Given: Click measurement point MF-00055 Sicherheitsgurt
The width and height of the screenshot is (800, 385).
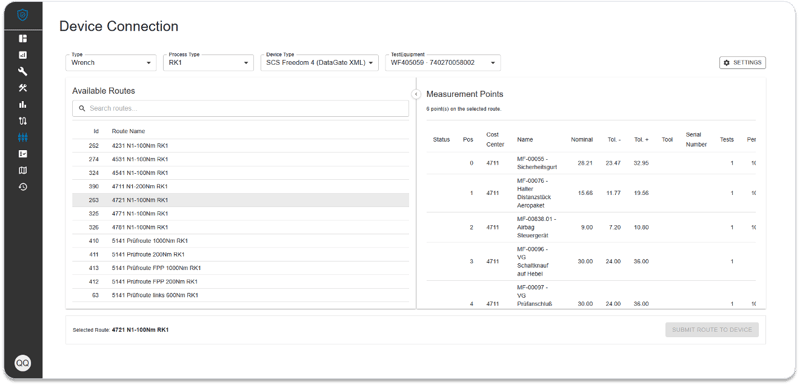Looking at the screenshot, I should 536,163.
